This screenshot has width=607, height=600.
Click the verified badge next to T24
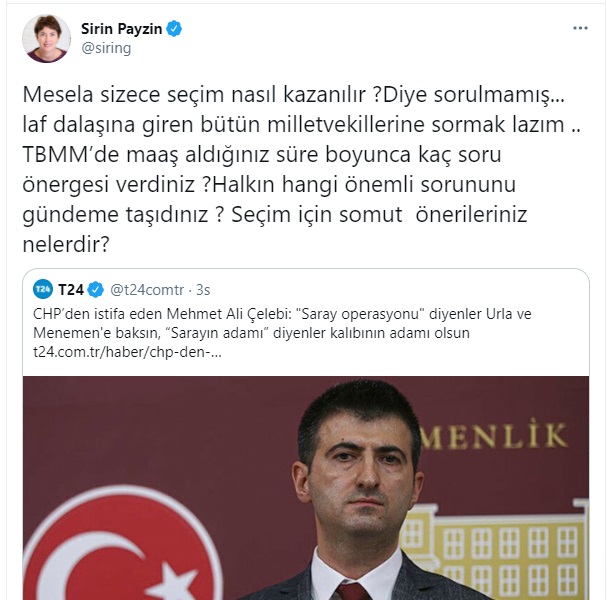click(x=96, y=290)
